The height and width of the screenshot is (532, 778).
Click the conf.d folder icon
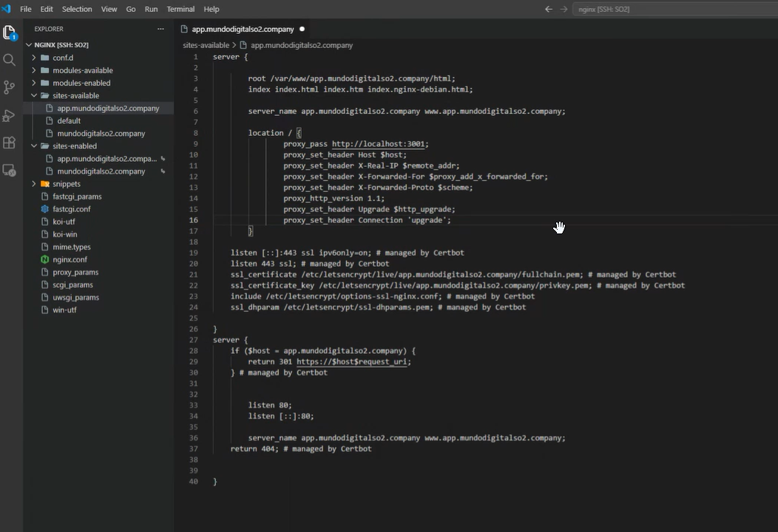click(x=44, y=58)
